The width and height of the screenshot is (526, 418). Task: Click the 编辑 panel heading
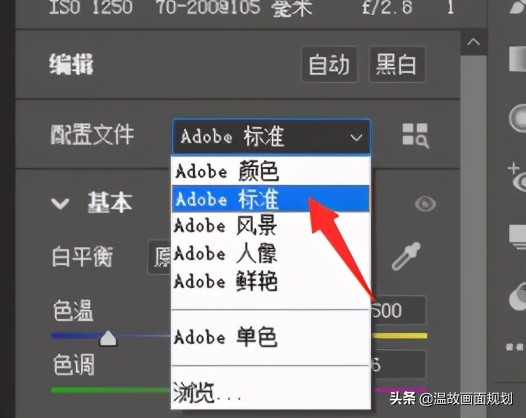pyautogui.click(x=71, y=64)
